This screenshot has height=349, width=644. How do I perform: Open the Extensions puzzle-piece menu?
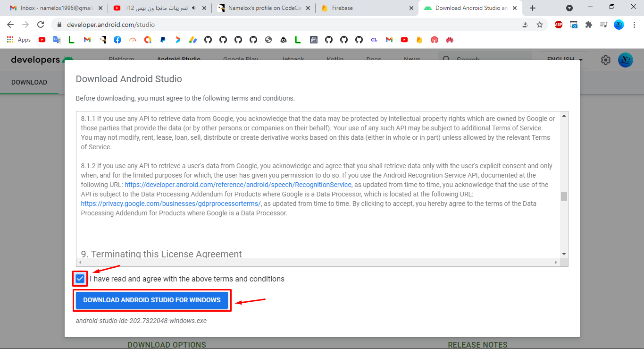tap(589, 25)
